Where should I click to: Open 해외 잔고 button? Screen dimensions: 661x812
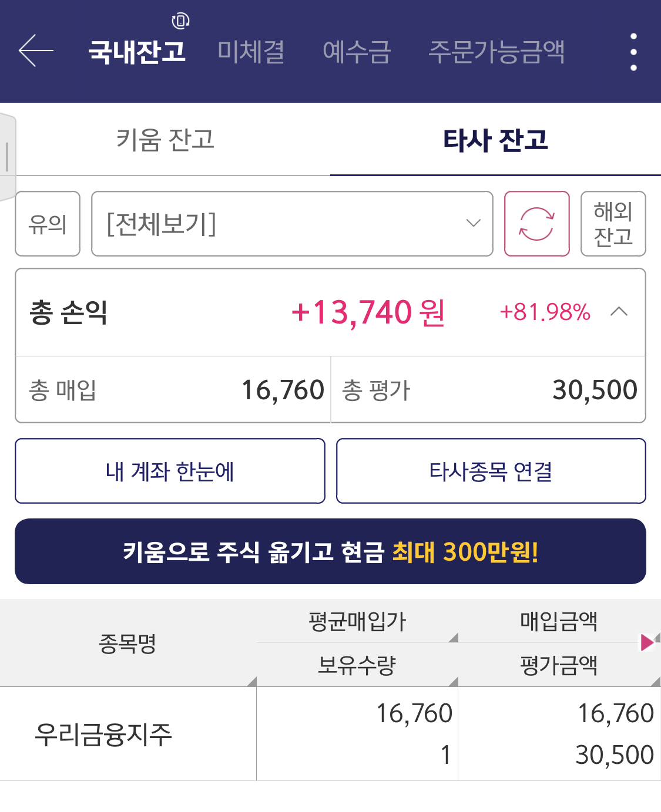pyautogui.click(x=613, y=224)
